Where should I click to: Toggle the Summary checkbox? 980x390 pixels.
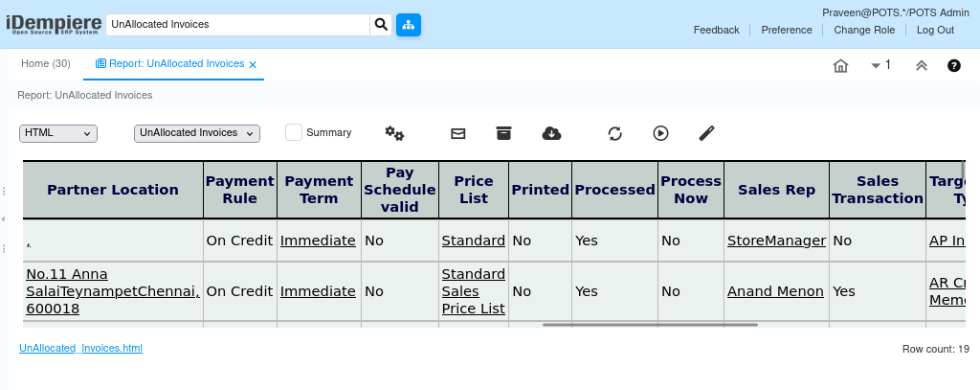pyautogui.click(x=294, y=132)
